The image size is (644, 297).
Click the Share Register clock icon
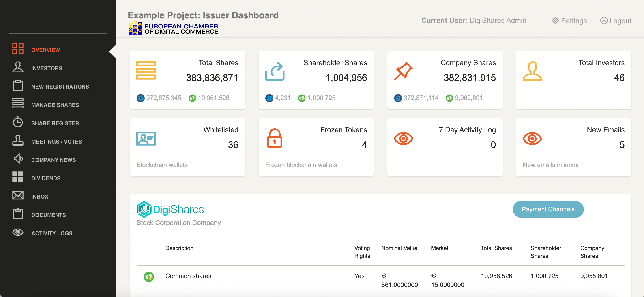pyautogui.click(x=18, y=122)
